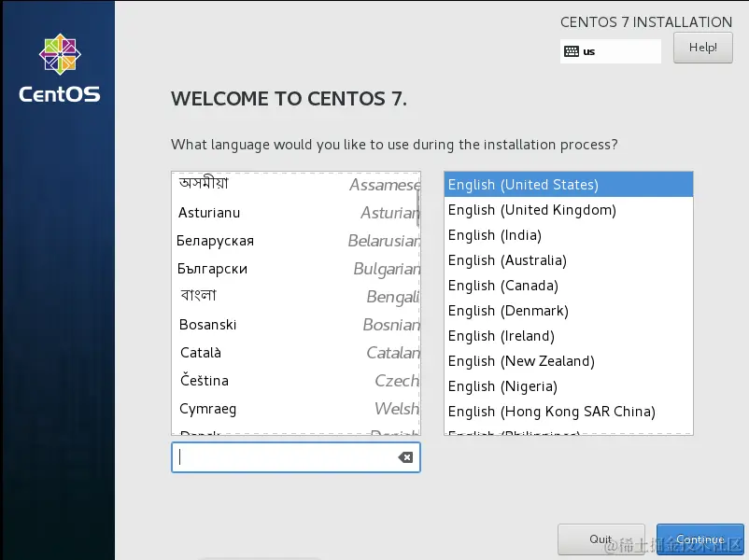Grab the language list scrollbar

click(418, 209)
